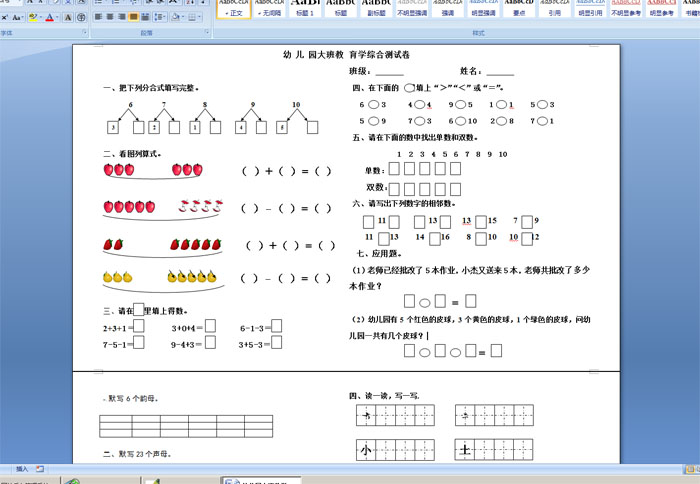Toggle 插入 mode in status bar
This screenshot has width=700, height=484.
coord(22,469)
